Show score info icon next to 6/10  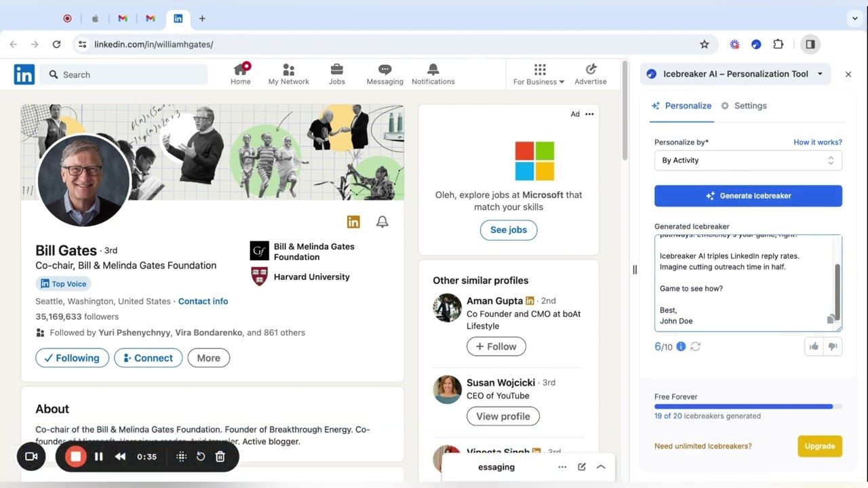click(681, 346)
